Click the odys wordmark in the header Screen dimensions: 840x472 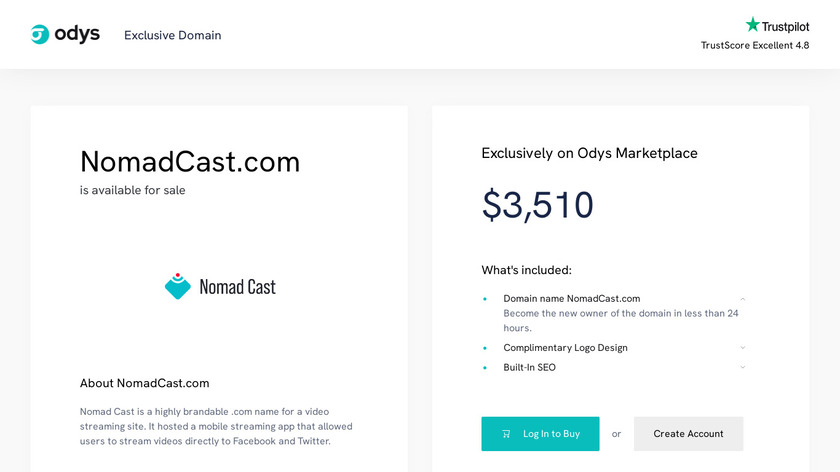[77, 34]
